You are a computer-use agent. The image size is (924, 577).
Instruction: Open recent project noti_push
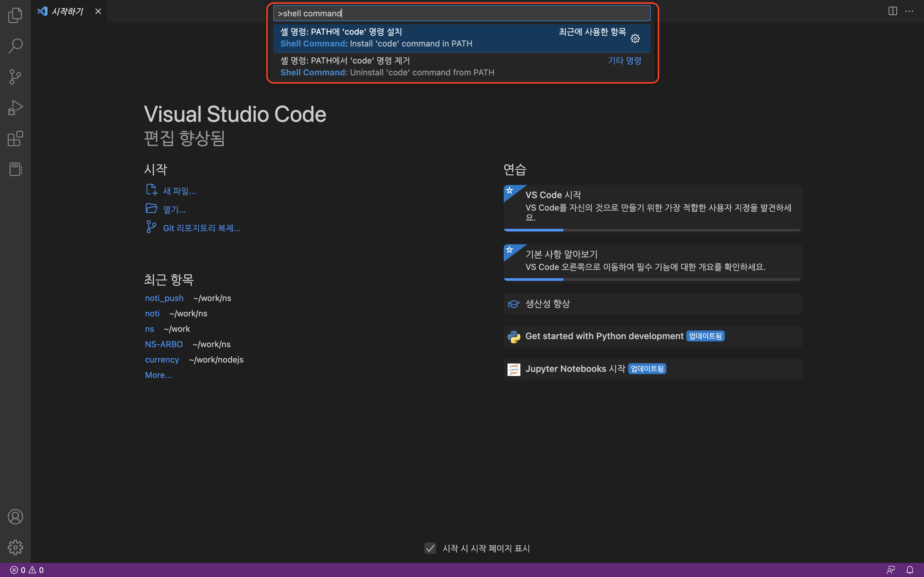pyautogui.click(x=164, y=298)
